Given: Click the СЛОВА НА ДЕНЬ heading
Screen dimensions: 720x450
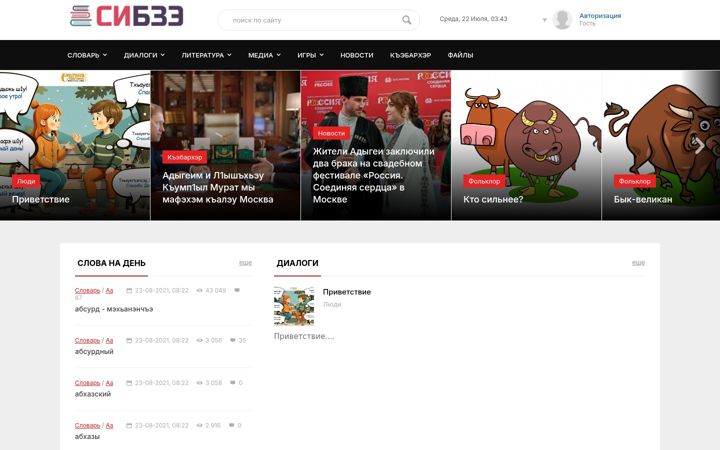Looking at the screenshot, I should pos(112,263).
